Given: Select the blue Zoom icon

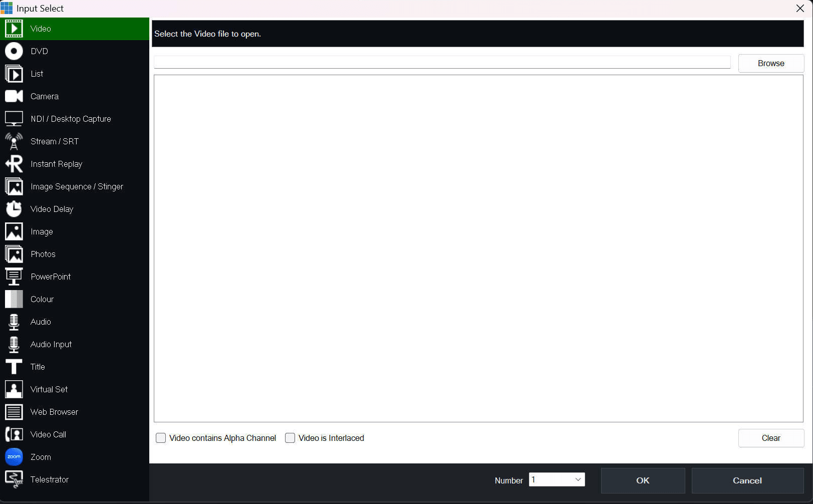Looking at the screenshot, I should point(14,457).
